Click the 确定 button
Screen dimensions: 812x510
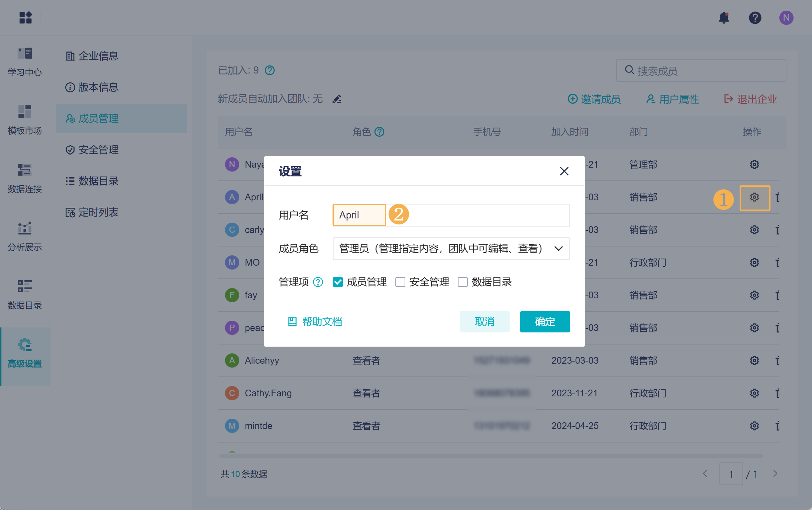coord(545,322)
